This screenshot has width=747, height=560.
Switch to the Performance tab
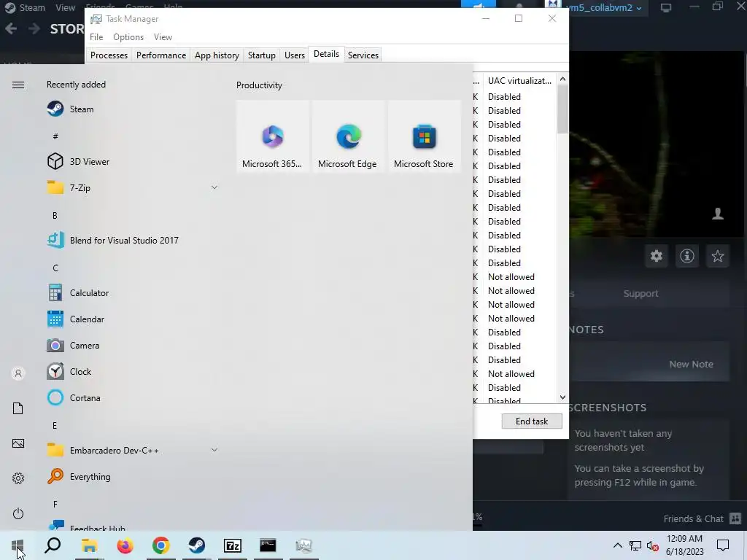coord(161,55)
